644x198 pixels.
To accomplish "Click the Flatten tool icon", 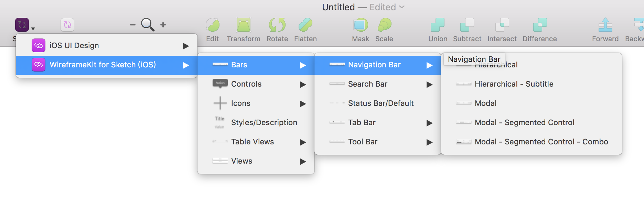I will click(305, 25).
